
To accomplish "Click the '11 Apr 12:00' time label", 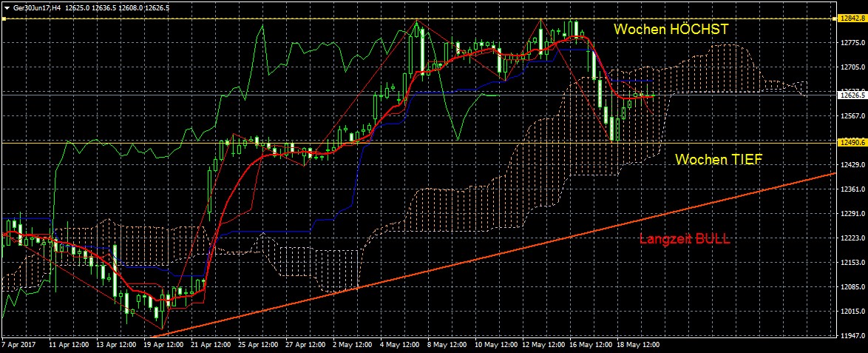I will [x=69, y=345].
